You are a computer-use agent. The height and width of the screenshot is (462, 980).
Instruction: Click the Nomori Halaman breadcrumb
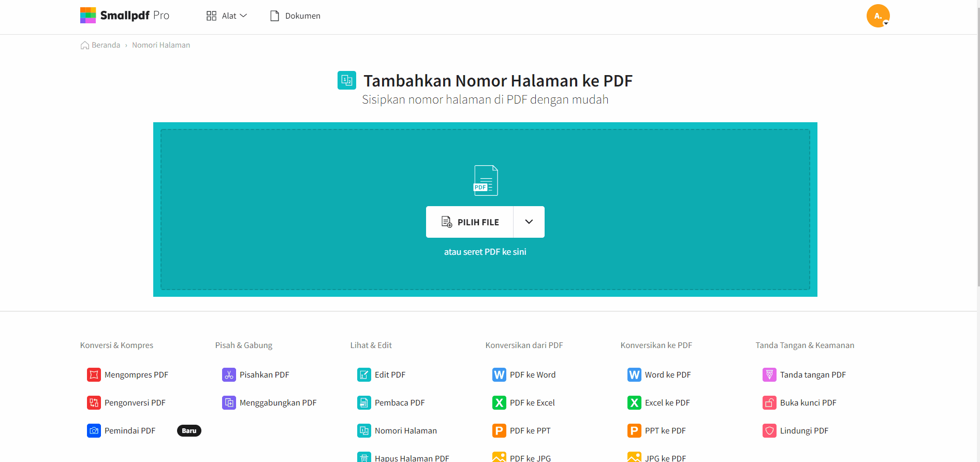tap(161, 45)
